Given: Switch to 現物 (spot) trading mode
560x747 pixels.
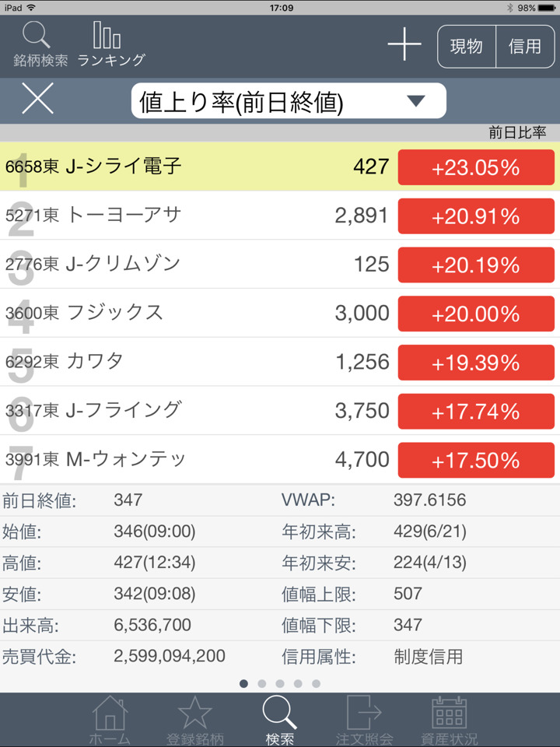Looking at the screenshot, I should coord(467,47).
